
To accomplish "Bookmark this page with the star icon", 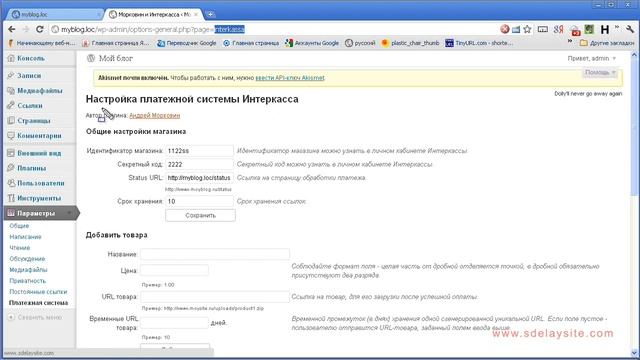I will 527,29.
